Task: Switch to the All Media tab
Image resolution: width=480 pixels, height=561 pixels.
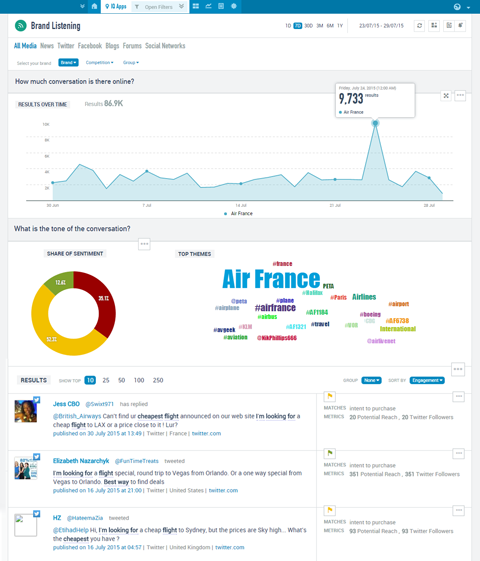Action: [25, 46]
